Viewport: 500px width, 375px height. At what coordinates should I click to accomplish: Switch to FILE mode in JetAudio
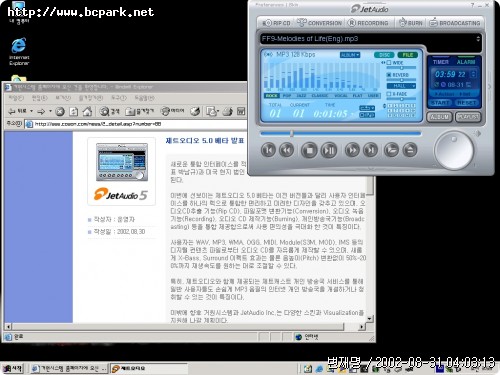[408, 55]
